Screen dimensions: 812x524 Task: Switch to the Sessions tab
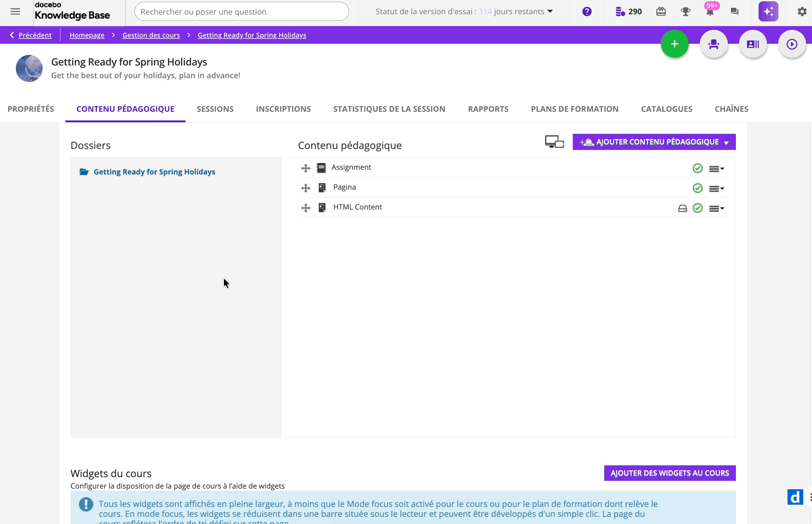215,109
